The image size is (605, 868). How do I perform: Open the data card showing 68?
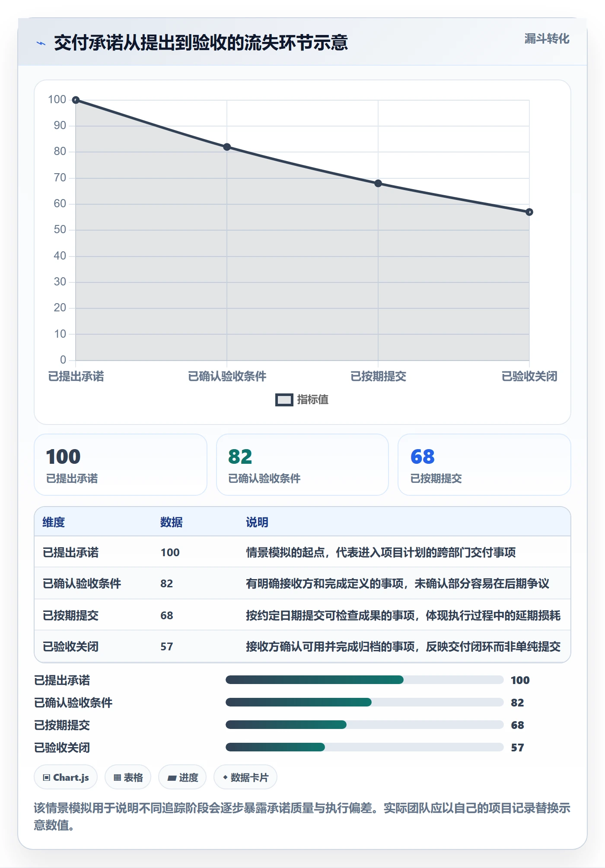pyautogui.click(x=484, y=465)
